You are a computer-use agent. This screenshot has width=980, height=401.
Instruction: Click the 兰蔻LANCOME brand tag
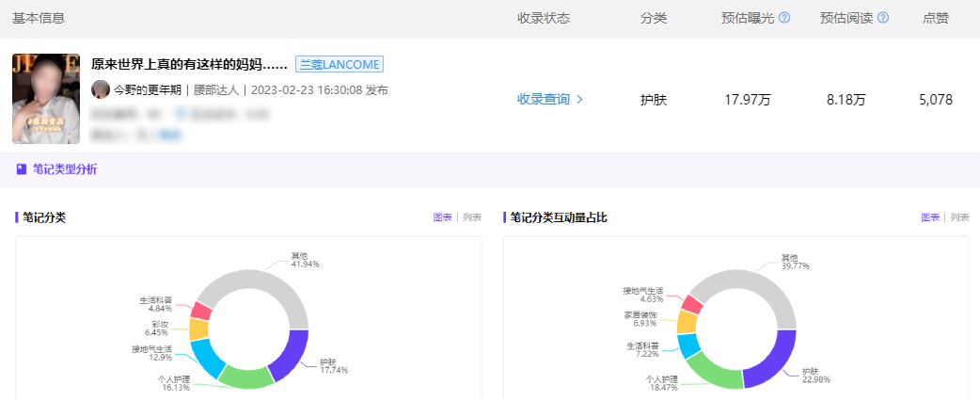click(340, 64)
